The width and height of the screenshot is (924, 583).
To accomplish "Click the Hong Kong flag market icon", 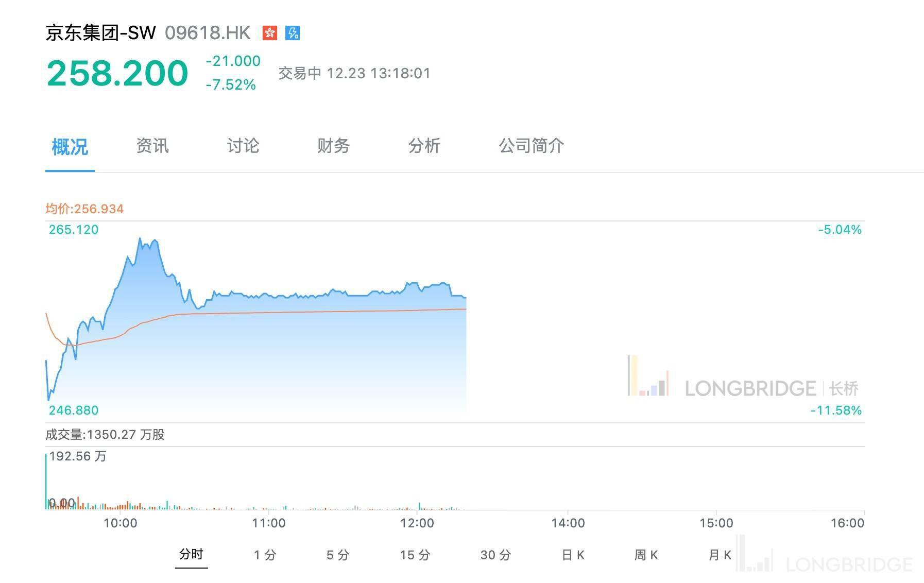I will [x=269, y=33].
